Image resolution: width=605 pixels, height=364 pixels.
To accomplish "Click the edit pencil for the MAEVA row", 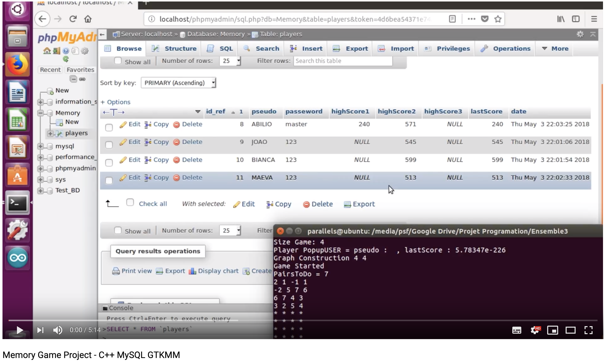I will pyautogui.click(x=123, y=178).
